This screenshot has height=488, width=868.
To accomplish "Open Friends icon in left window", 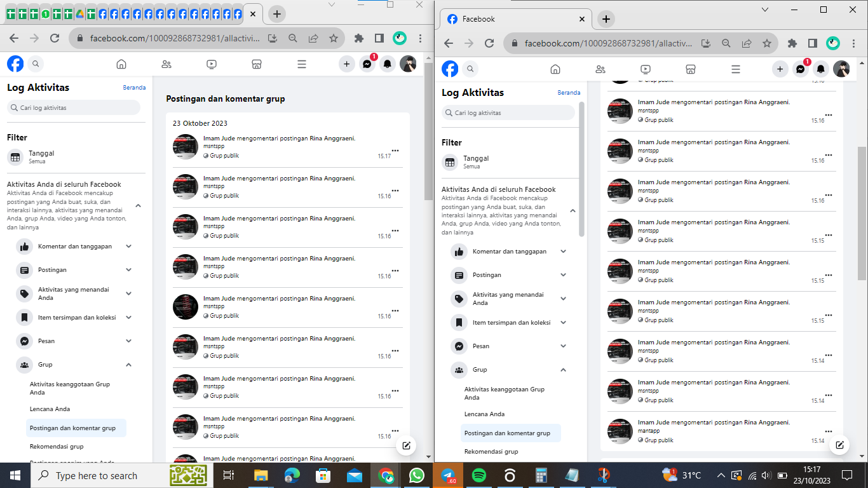I will (x=166, y=64).
